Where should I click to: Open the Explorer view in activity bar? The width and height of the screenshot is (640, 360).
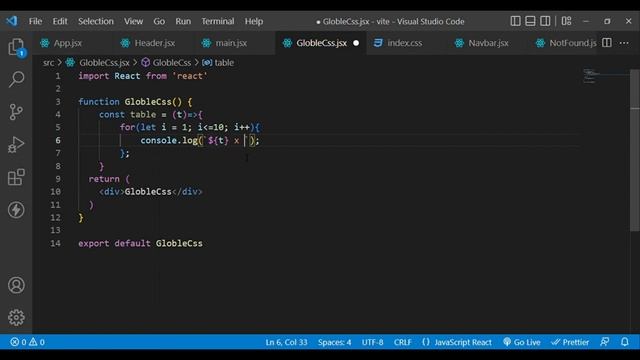pos(16,47)
